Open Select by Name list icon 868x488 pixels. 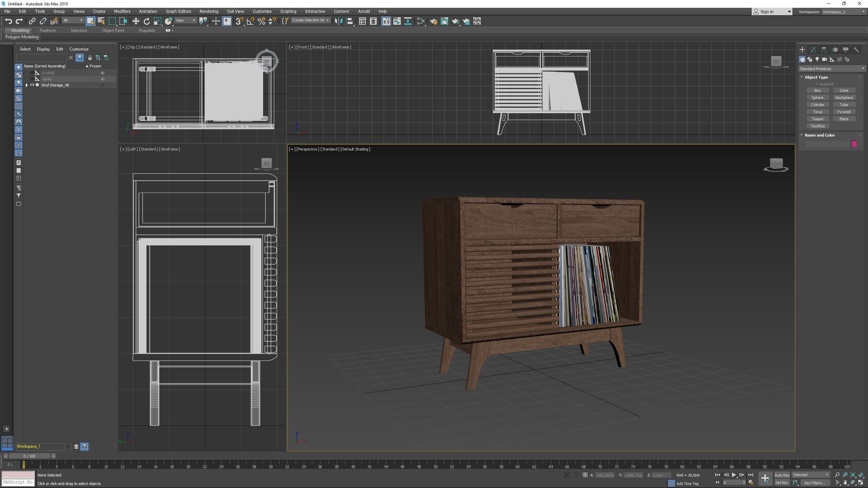101,21
